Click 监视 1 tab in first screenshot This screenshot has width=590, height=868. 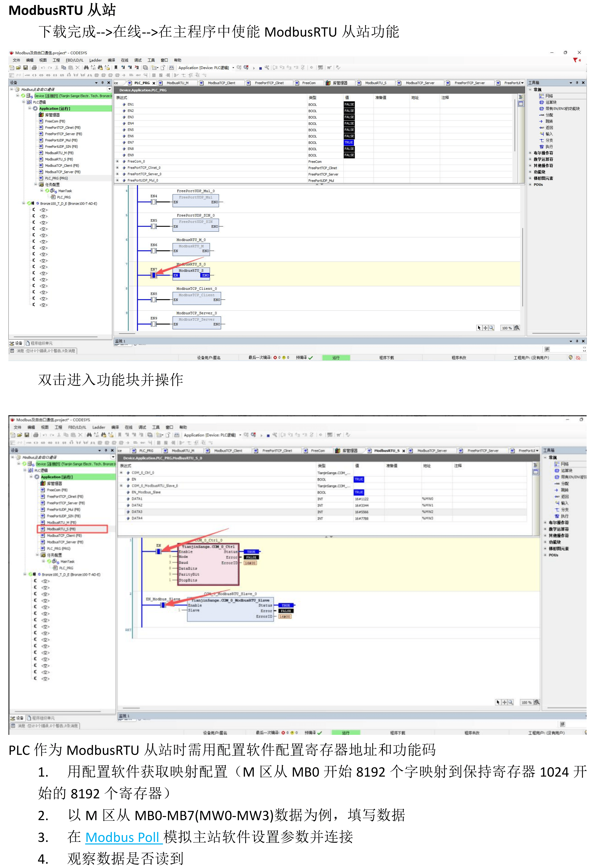tap(120, 341)
